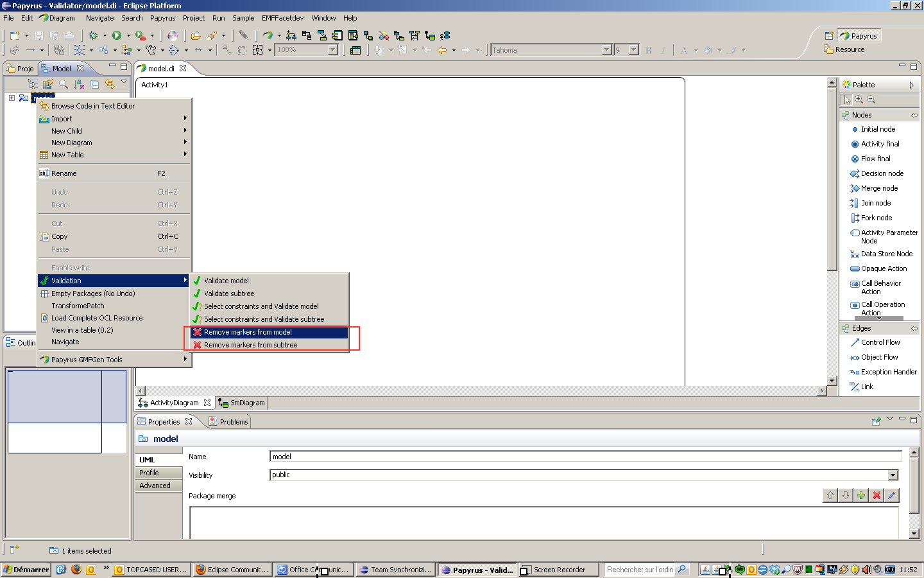Open Eclipse Community taskbar item
This screenshot has width=924, height=578.
point(232,570)
